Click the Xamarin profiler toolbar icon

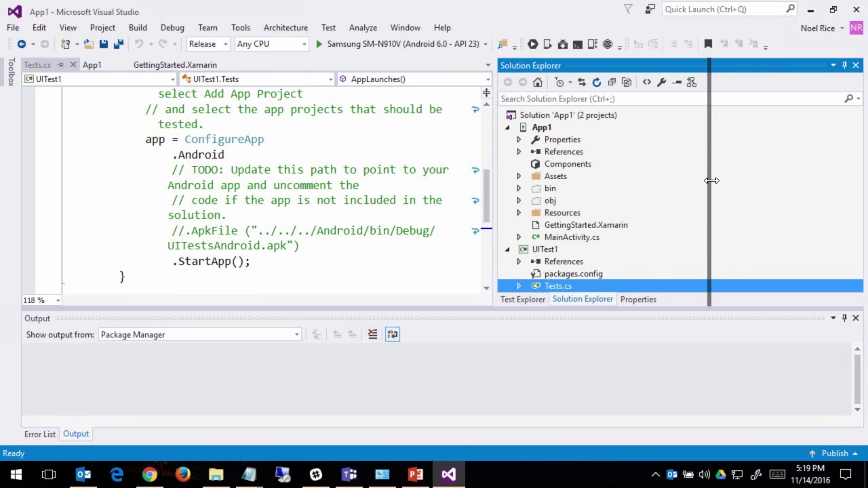[x=608, y=44]
